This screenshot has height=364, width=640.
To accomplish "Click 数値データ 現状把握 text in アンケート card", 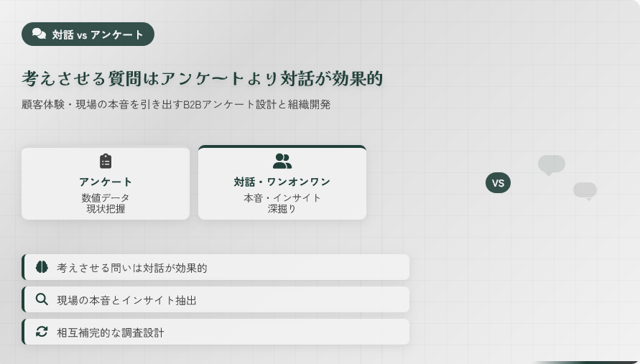I will 106,203.
